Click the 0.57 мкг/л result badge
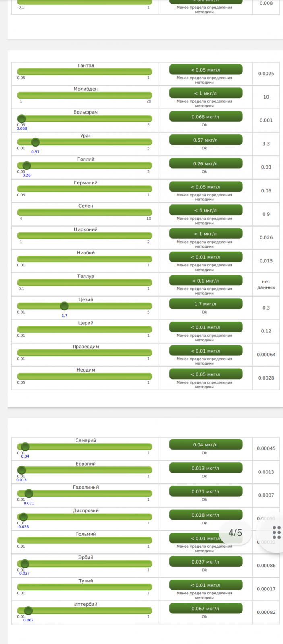The image size is (283, 644). (206, 140)
